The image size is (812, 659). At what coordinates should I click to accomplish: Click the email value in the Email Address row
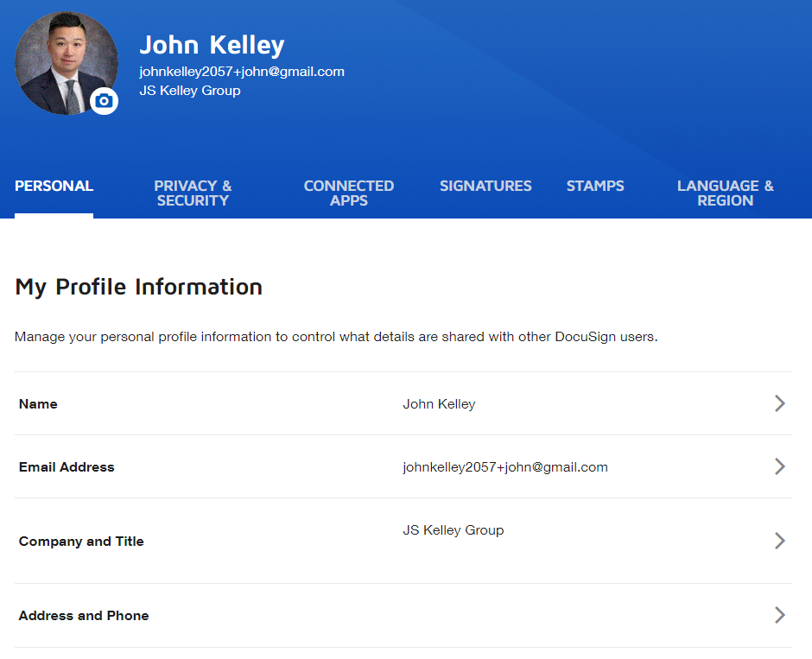click(504, 467)
